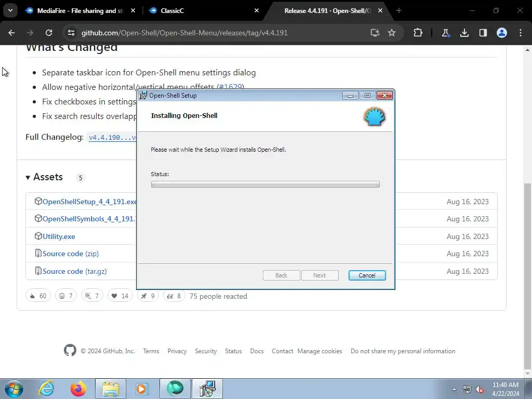Click the installation status progress bar
Image resolution: width=532 pixels, height=399 pixels.
265,184
